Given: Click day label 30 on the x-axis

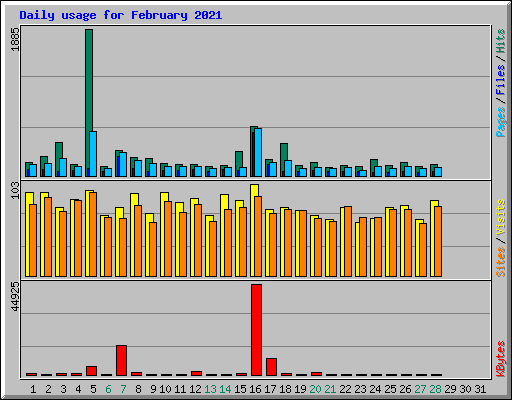Looking at the screenshot, I should click(x=465, y=389).
